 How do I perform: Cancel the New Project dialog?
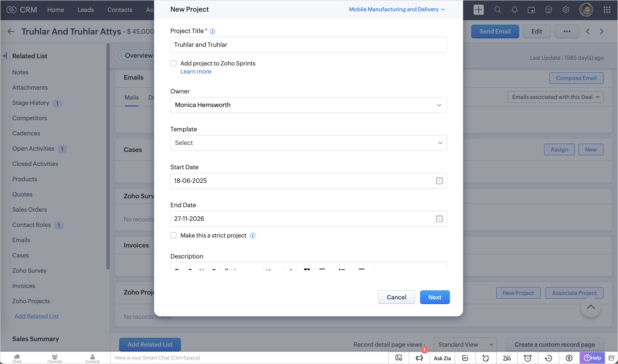[x=396, y=297]
